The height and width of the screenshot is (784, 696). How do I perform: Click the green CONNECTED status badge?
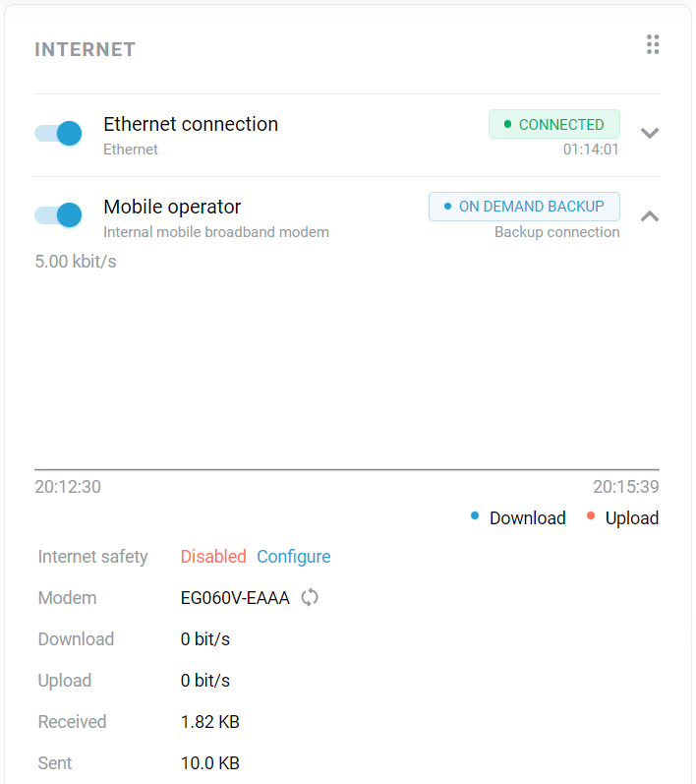553,125
